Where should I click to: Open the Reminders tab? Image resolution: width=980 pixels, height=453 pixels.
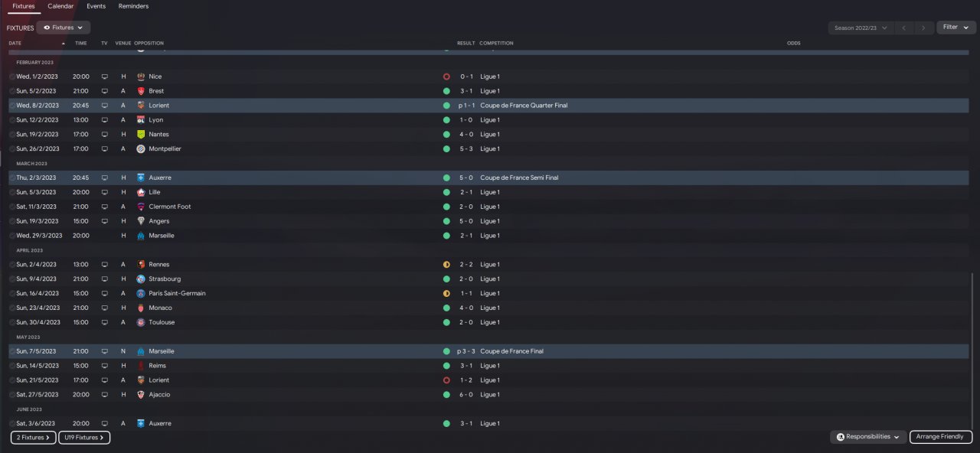[x=133, y=6]
